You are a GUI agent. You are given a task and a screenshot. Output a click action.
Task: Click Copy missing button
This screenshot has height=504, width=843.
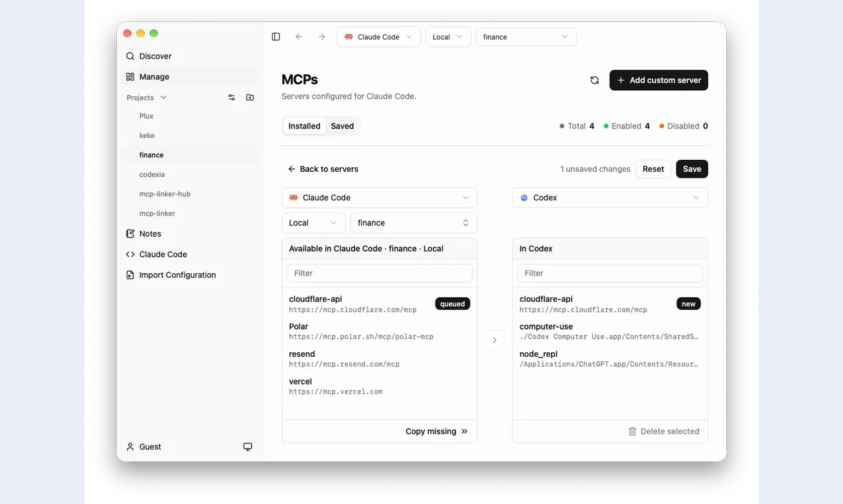[x=437, y=431]
